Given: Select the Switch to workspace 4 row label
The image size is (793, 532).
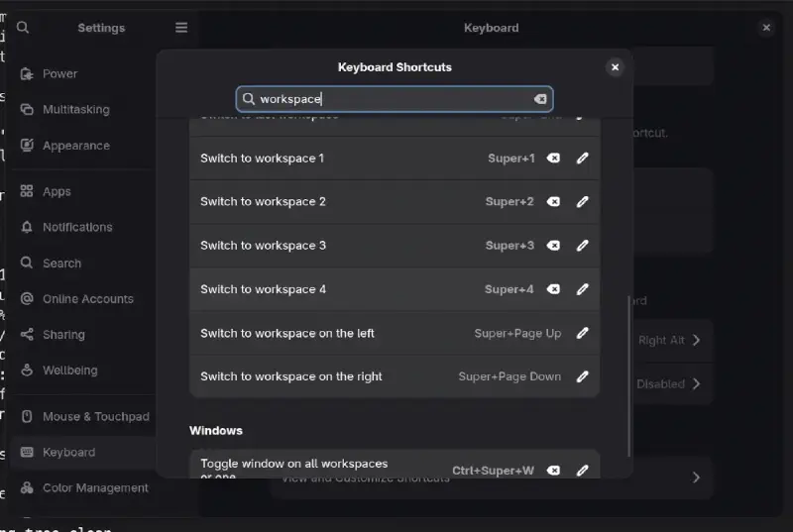Looking at the screenshot, I should tap(263, 289).
